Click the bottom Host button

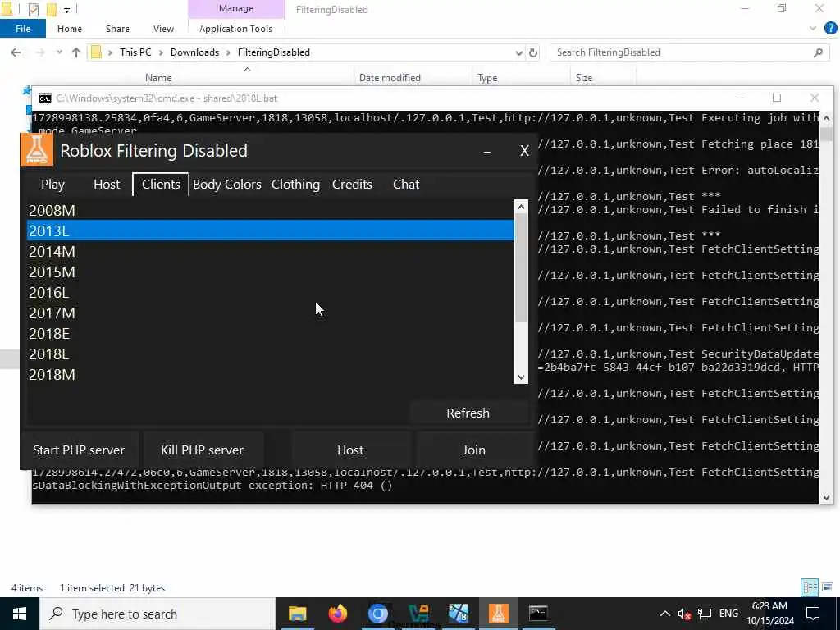pyautogui.click(x=350, y=450)
